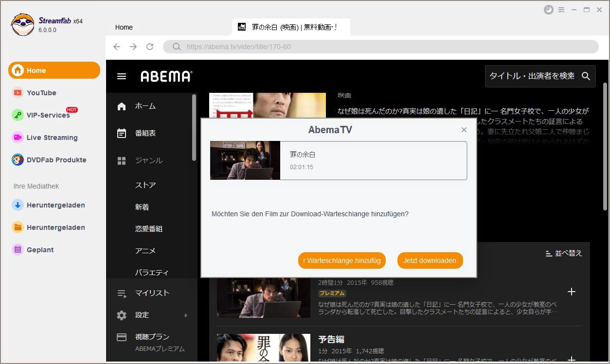Click the プレミアム badge
The image size is (610, 364).
point(332,294)
